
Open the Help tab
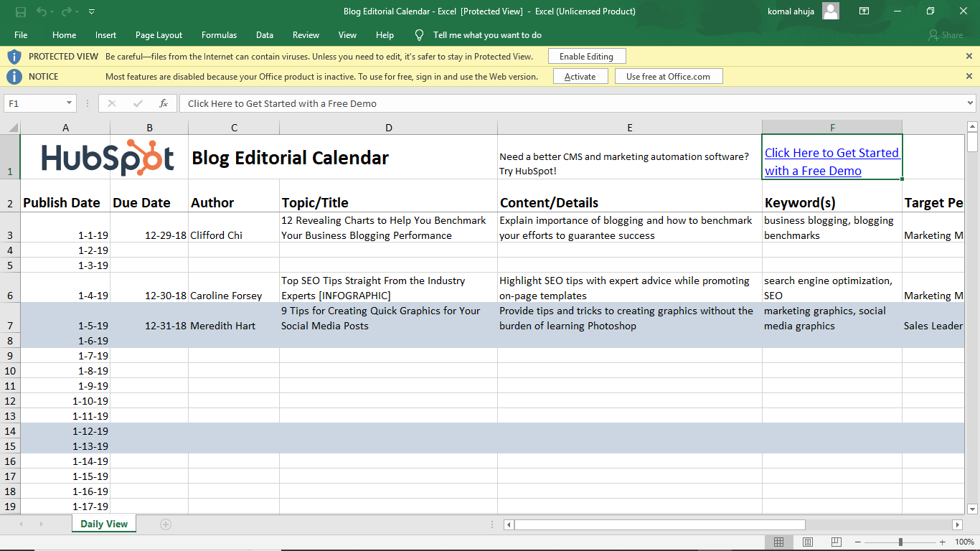coord(385,34)
